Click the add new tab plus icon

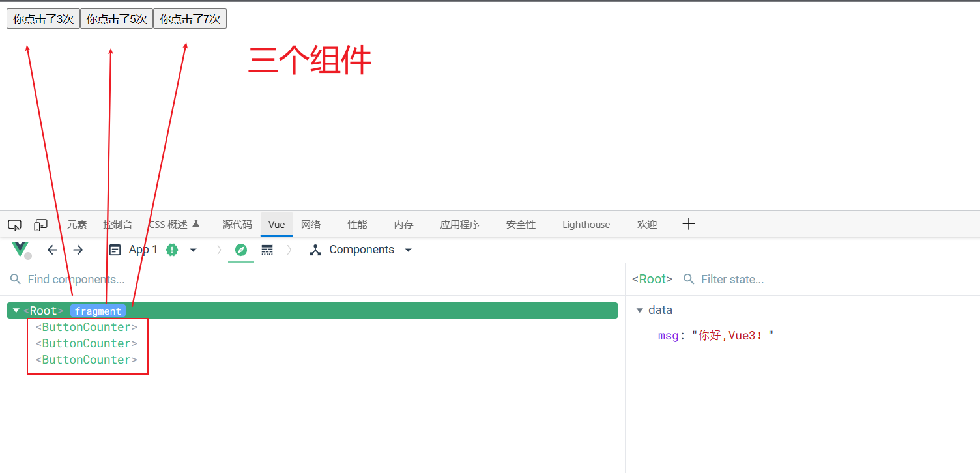point(688,224)
